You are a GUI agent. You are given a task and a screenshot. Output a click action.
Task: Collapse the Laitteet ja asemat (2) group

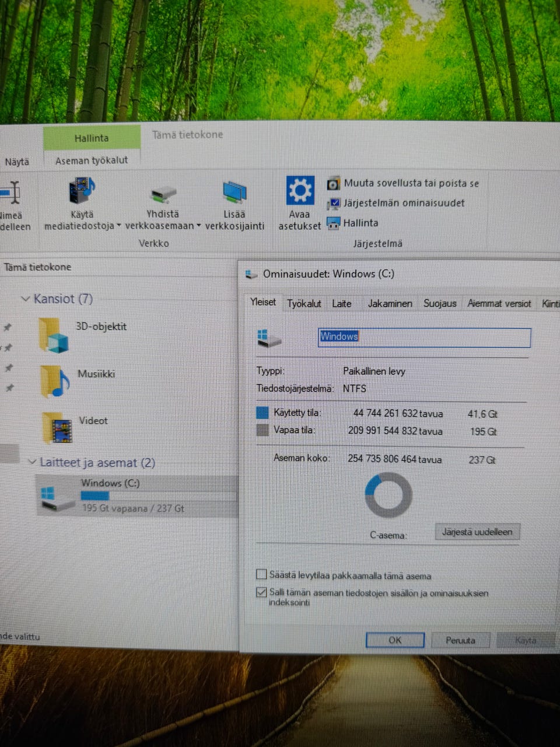(x=32, y=462)
